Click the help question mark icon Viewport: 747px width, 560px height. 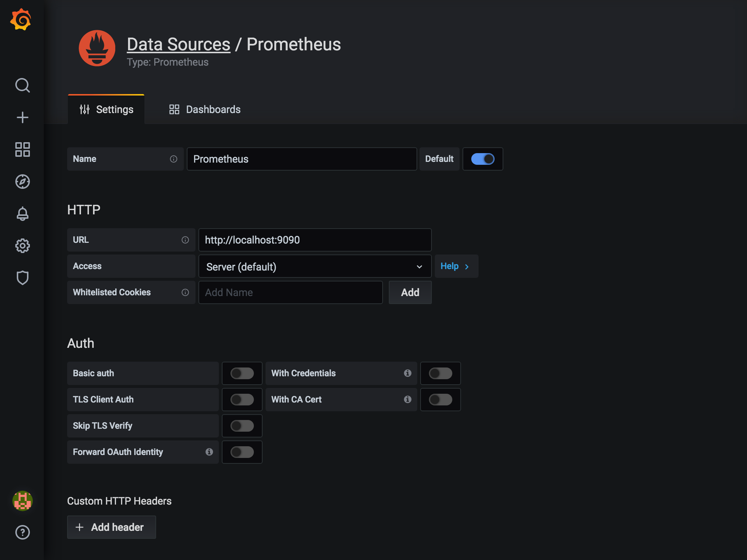coord(22,532)
